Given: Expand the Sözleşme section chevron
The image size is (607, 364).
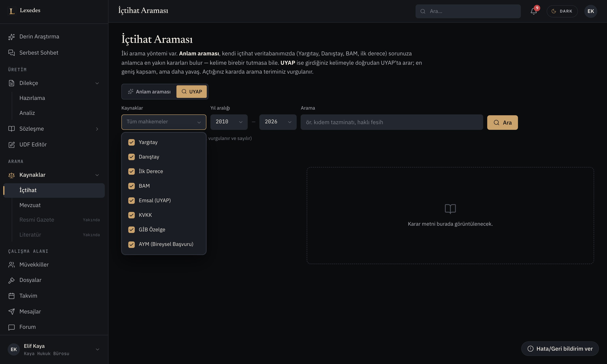Looking at the screenshot, I should point(97,129).
